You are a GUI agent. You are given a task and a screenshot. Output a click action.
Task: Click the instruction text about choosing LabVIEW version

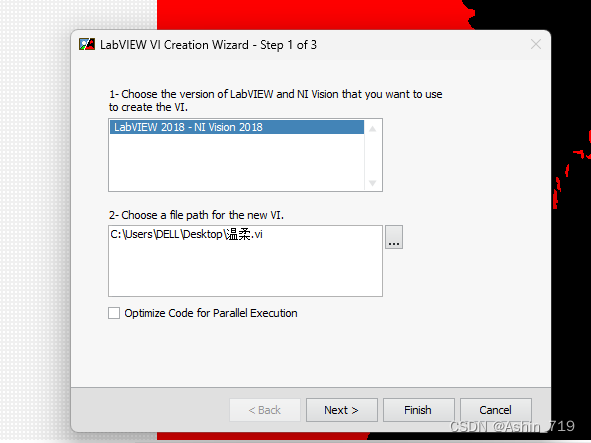(276, 100)
